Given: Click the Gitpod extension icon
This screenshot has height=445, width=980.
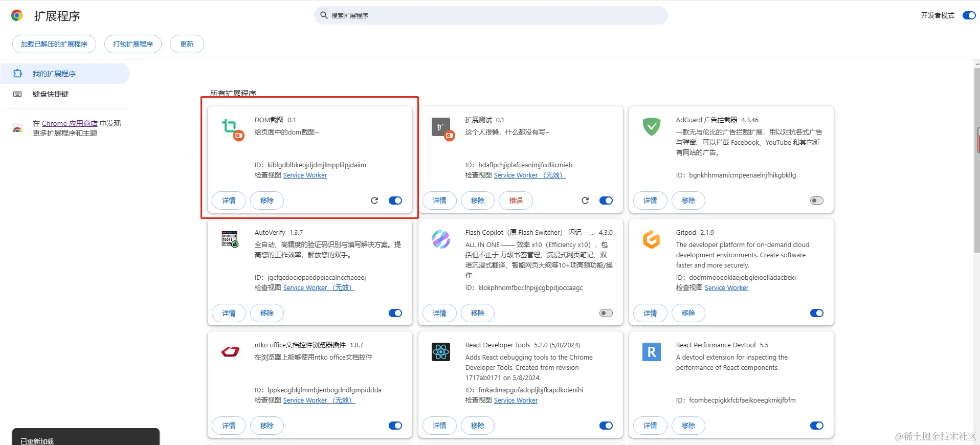Looking at the screenshot, I should tap(652, 239).
